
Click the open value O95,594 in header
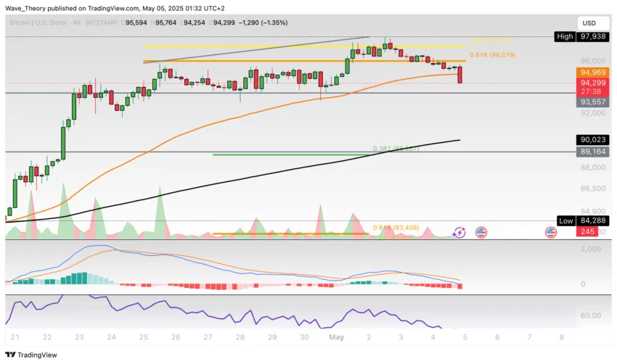click(134, 22)
